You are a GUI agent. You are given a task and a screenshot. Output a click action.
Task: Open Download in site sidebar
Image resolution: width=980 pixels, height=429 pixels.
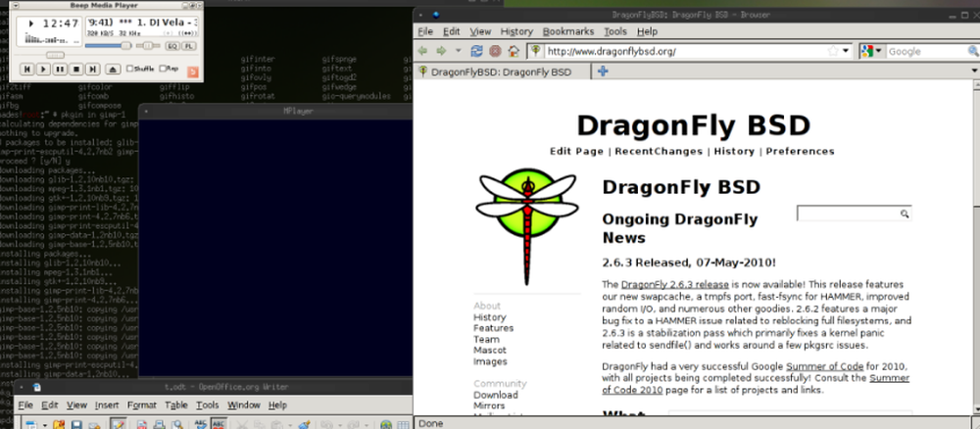point(496,395)
